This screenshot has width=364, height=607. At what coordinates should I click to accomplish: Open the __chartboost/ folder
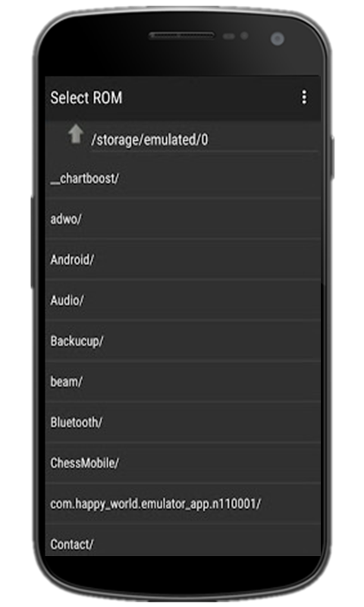click(183, 178)
